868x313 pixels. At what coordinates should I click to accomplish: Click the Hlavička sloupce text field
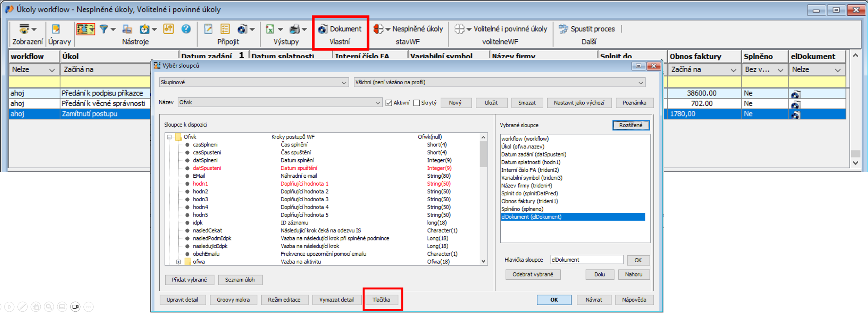pos(586,260)
